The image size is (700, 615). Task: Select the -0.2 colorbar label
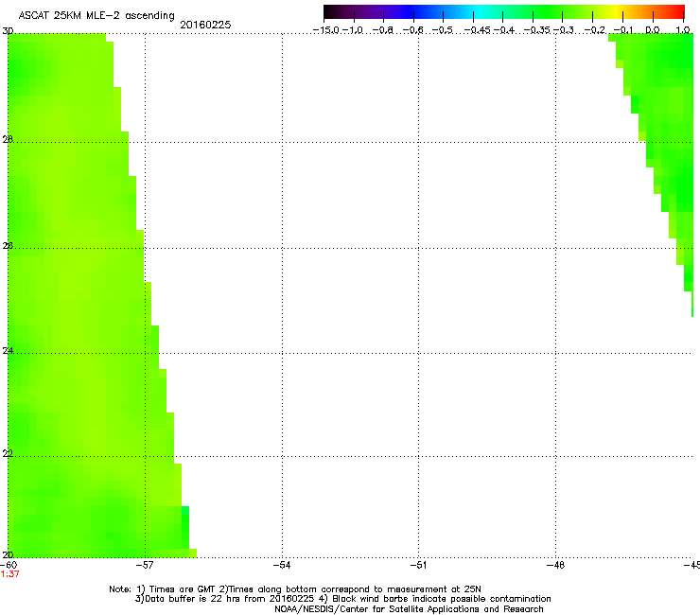click(595, 30)
